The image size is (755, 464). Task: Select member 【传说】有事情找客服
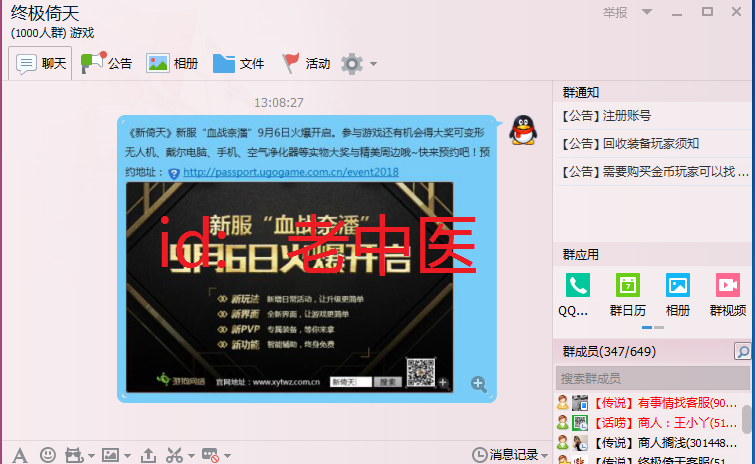point(648,402)
